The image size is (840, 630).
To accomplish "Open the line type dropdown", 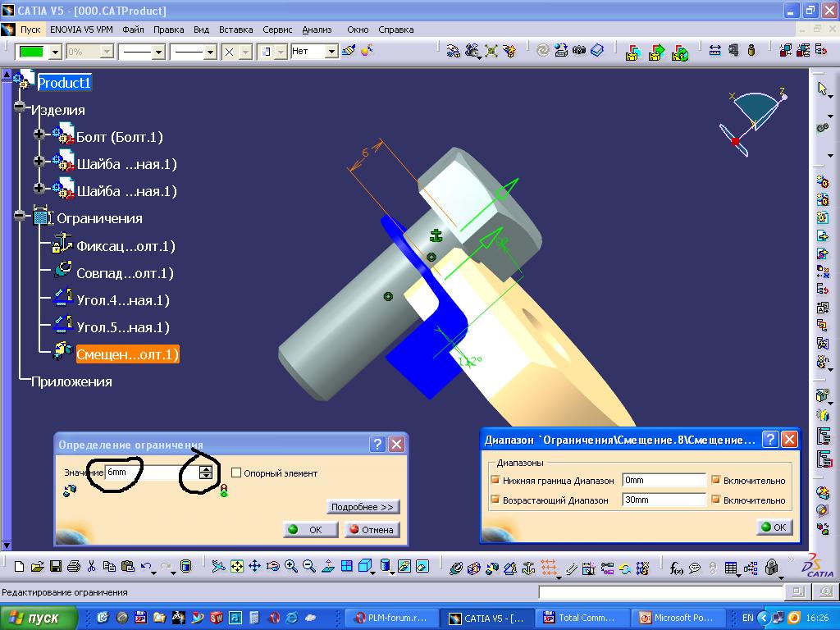I will tap(210, 52).
